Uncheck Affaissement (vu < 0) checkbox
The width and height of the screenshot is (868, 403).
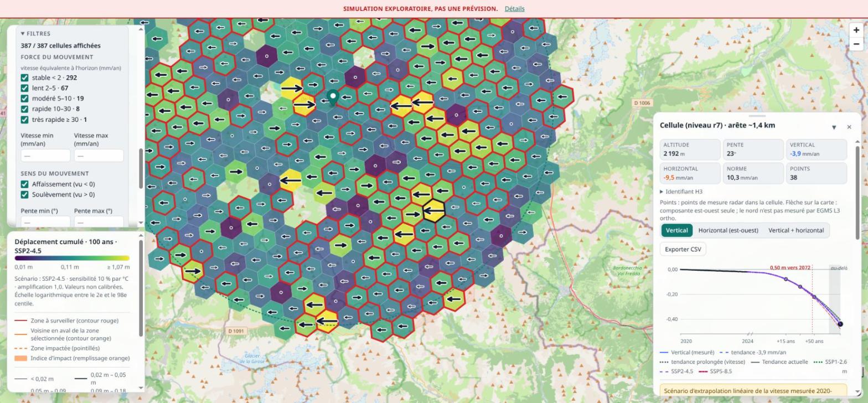pos(24,184)
